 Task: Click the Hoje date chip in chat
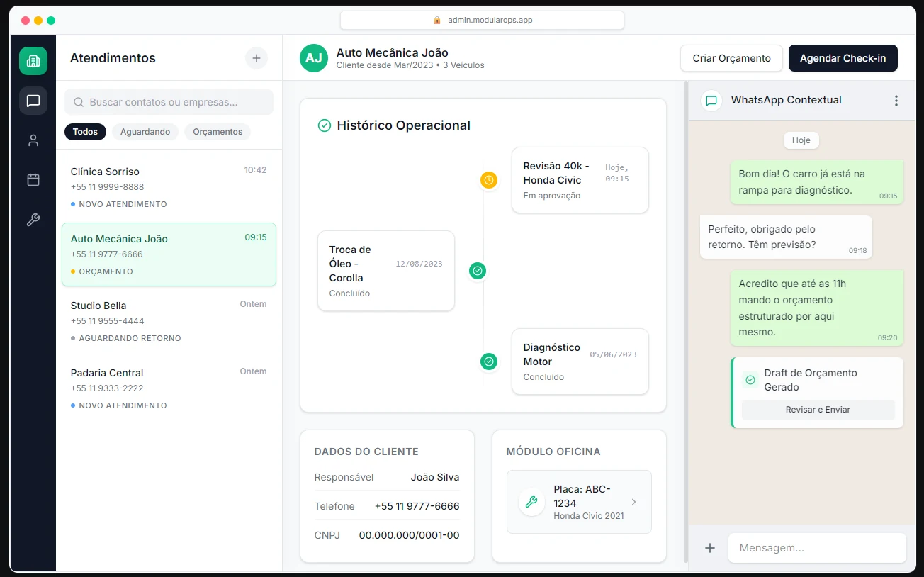801,140
